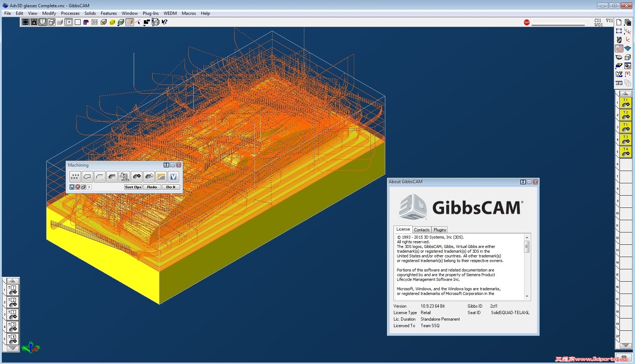Screen dimensions: 635x364
Task: Click the yellow wireframe cube icon
Action: [112, 22]
